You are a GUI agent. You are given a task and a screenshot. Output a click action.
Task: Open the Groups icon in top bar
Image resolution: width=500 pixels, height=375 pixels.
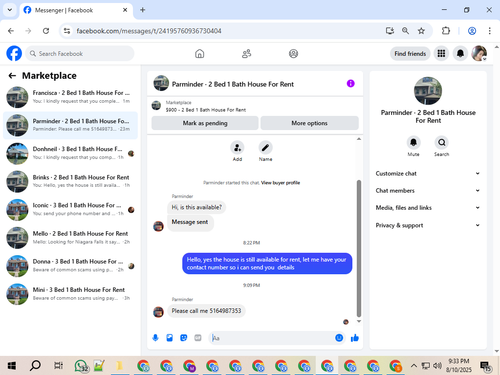point(293,53)
